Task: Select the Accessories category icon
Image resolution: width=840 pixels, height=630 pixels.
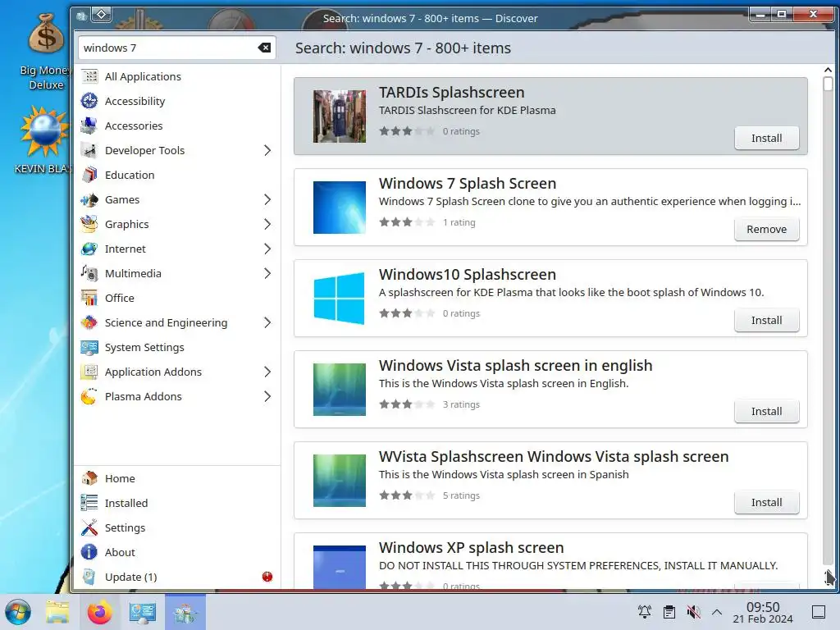Action: click(x=89, y=126)
